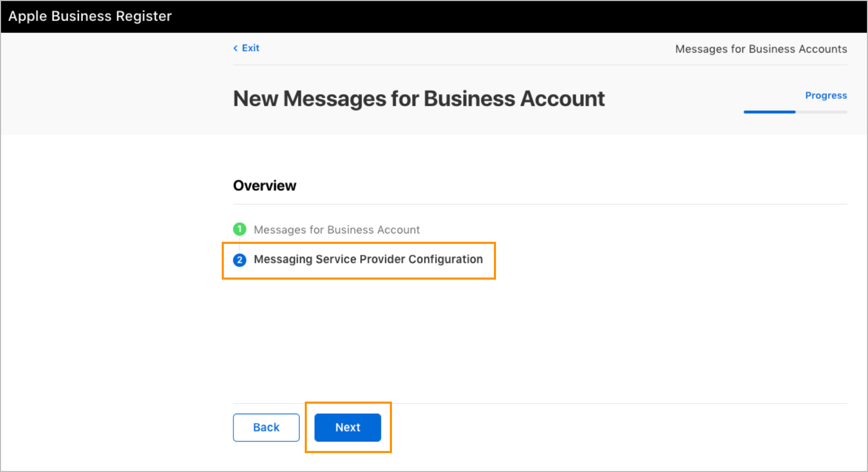Click the Back button
The width and height of the screenshot is (868, 472).
[x=266, y=427]
